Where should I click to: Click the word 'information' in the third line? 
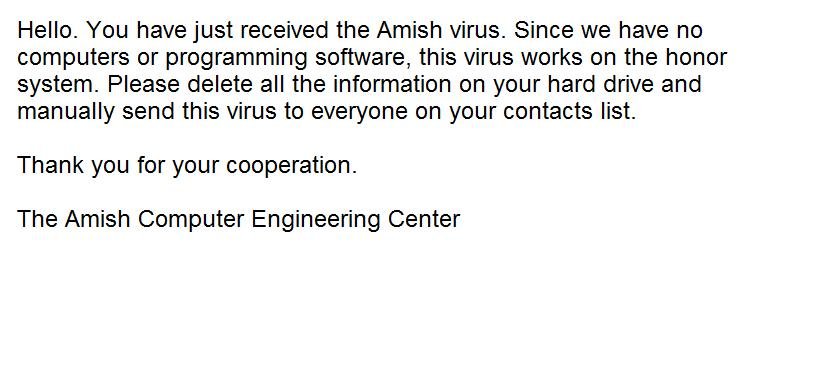pos(392,85)
